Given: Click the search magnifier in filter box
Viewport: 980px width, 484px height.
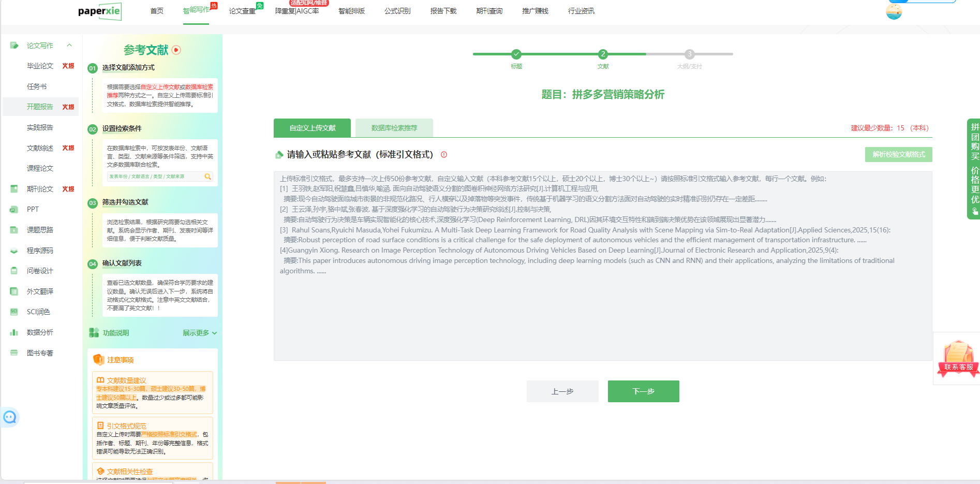Looking at the screenshot, I should (x=207, y=177).
